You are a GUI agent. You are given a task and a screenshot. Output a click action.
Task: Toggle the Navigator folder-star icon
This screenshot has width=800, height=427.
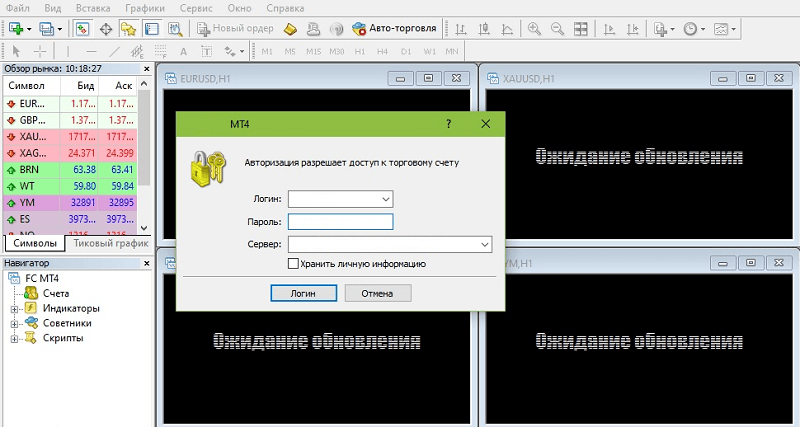pos(128,29)
